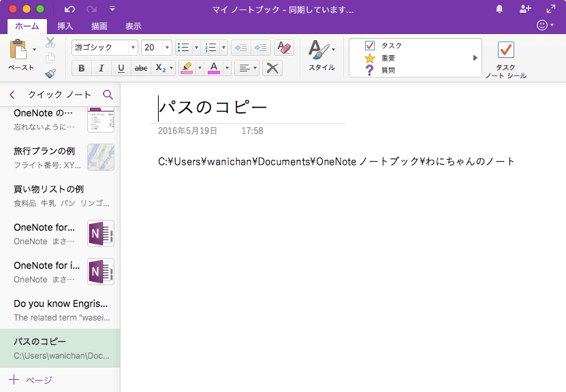Open the Styles dropdown arrow
566x392 pixels.
(x=333, y=50)
